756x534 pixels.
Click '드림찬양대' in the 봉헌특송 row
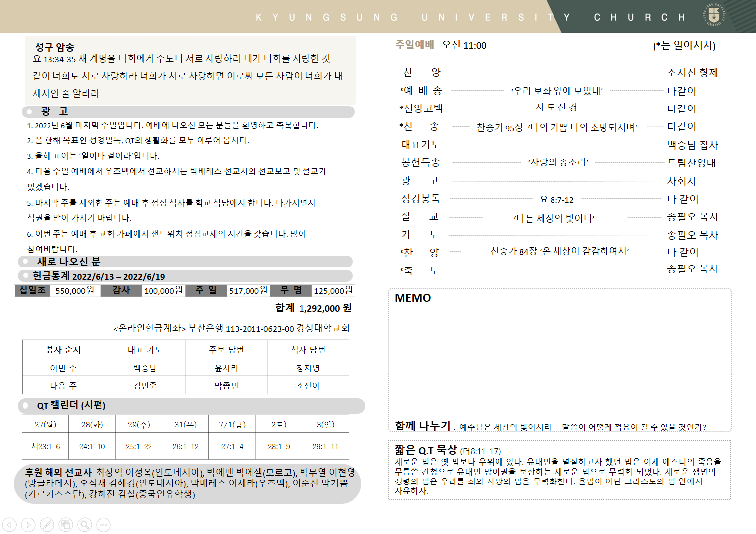pyautogui.click(x=692, y=162)
